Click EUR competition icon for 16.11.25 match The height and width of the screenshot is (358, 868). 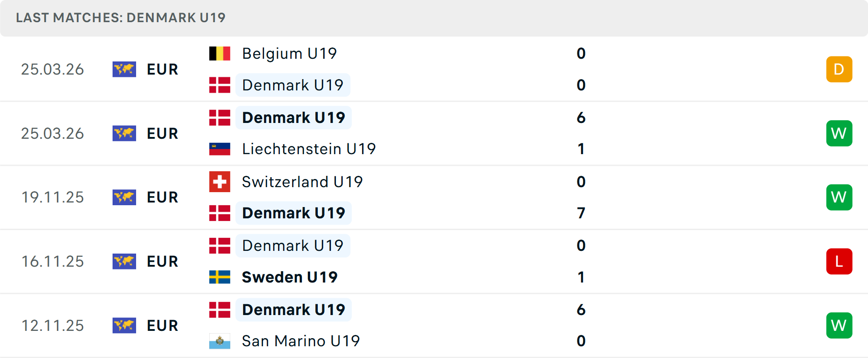[124, 261]
